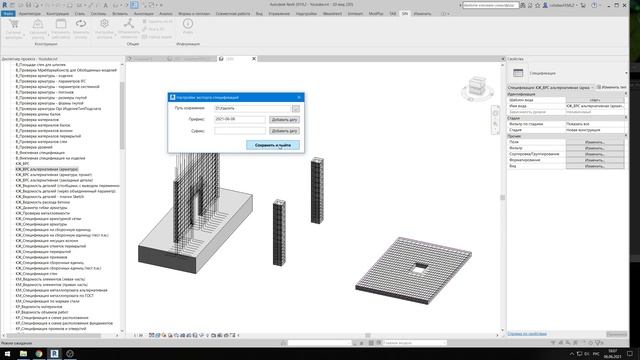640x360 pixels.
Task: Click the shopping cart ribbon icon
Action: tap(13, 24)
